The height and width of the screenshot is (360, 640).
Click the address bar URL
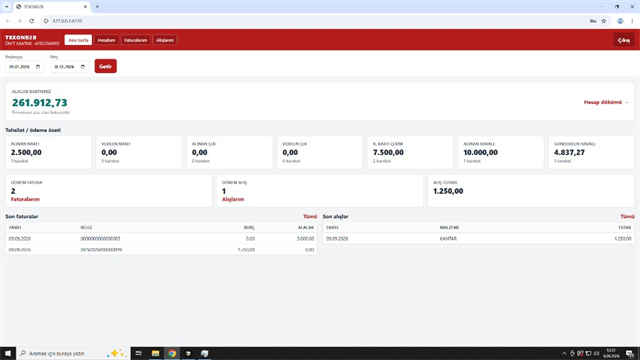point(67,21)
